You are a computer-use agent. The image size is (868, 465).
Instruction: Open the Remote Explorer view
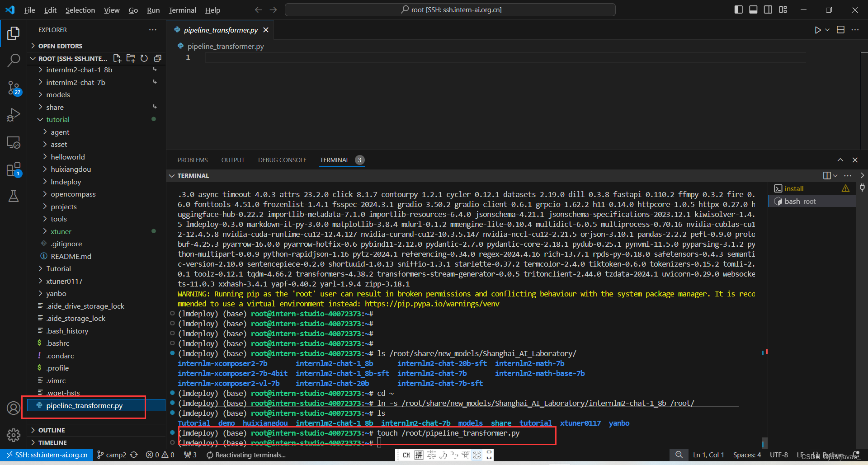pyautogui.click(x=14, y=142)
